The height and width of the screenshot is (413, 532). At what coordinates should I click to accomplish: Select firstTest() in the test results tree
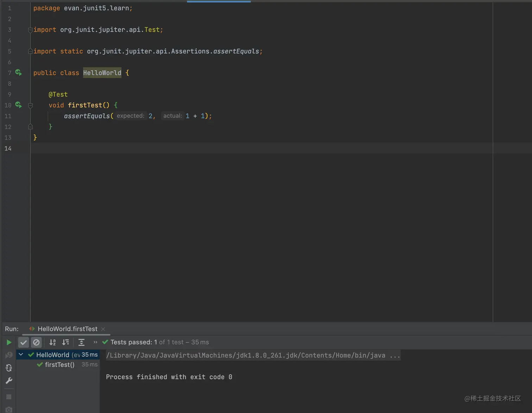(x=60, y=365)
